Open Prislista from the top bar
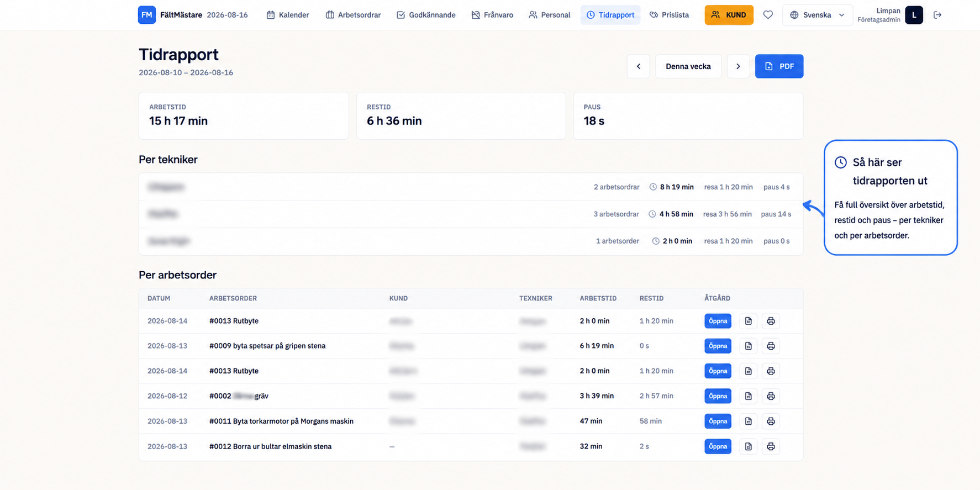This screenshot has width=980, height=490. coord(669,15)
